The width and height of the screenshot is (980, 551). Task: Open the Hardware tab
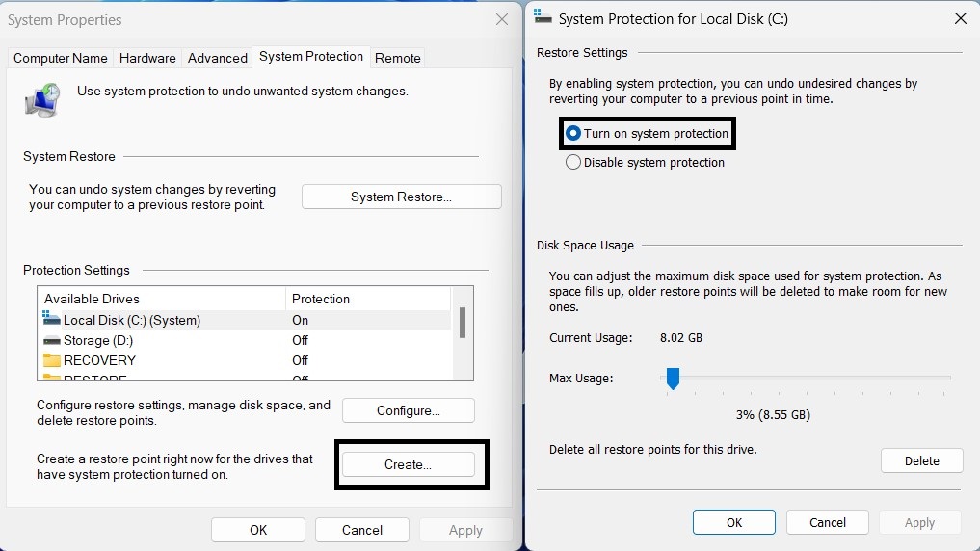[147, 58]
